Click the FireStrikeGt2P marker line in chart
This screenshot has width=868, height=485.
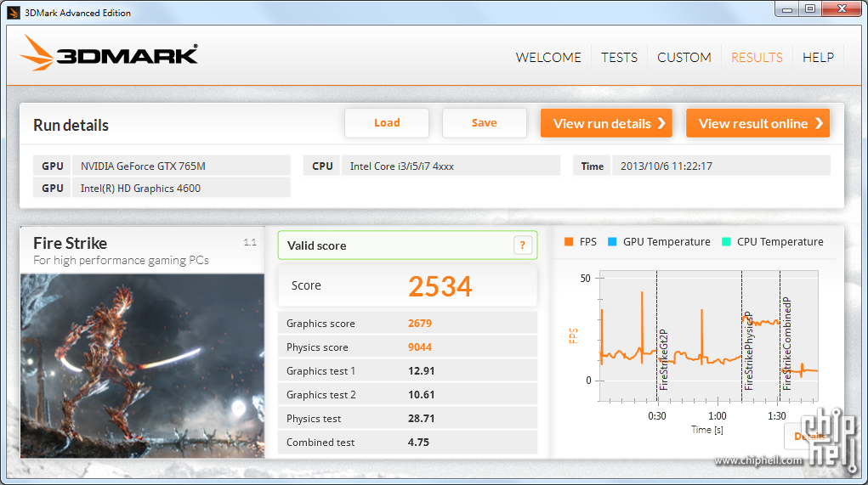point(657,336)
